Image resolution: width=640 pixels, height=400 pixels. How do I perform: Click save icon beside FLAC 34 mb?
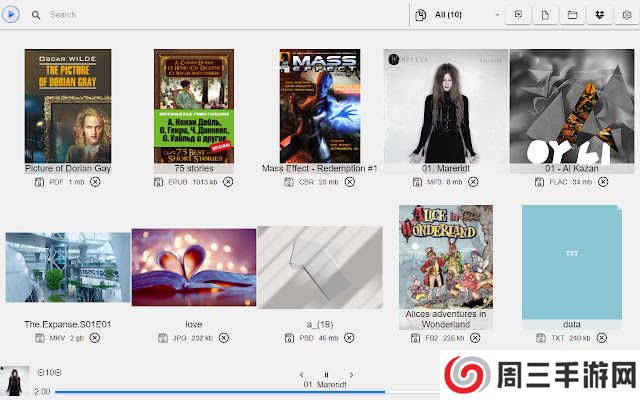point(540,182)
